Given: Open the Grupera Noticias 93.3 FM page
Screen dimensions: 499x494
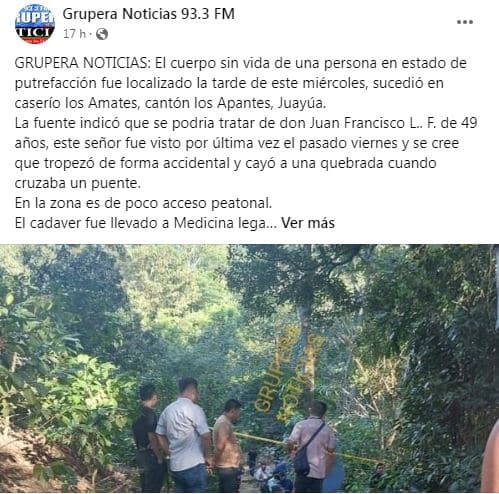Looking at the screenshot, I should (x=149, y=14).
